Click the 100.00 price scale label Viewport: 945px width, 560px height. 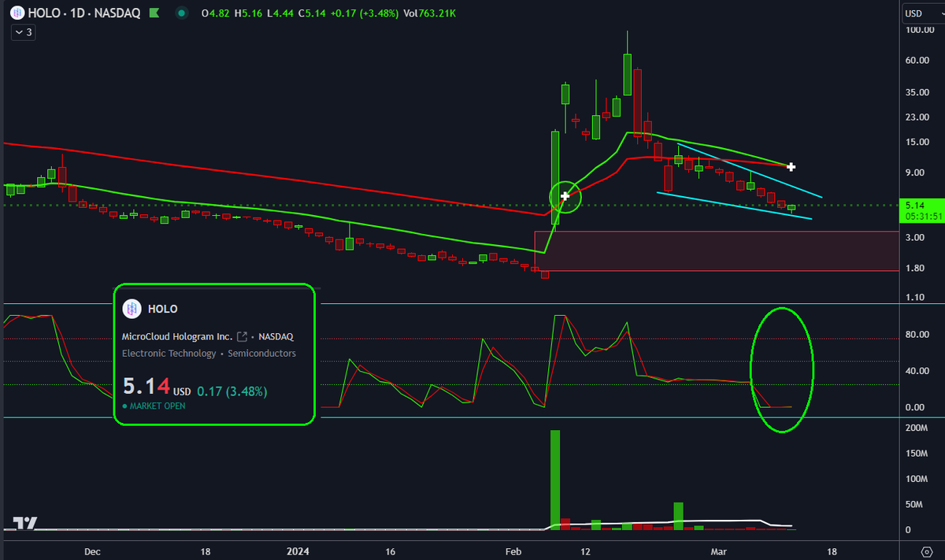(919, 30)
